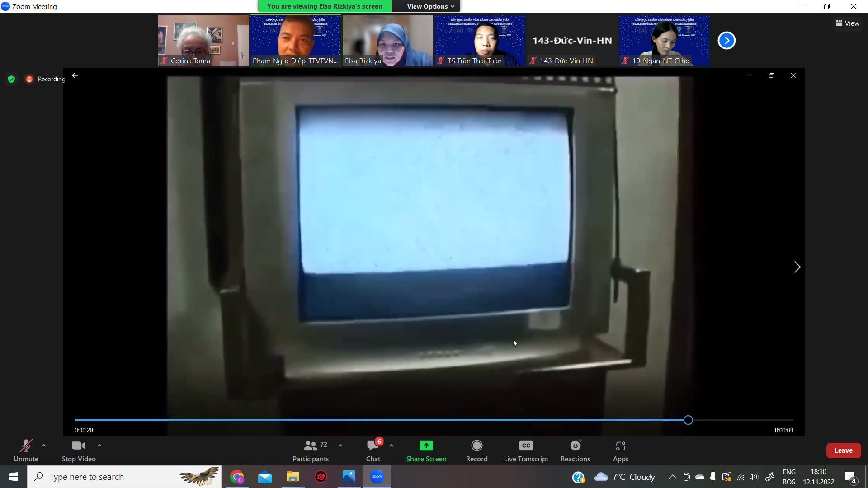
Task: Click the green encryption shield icon
Action: [x=11, y=79]
